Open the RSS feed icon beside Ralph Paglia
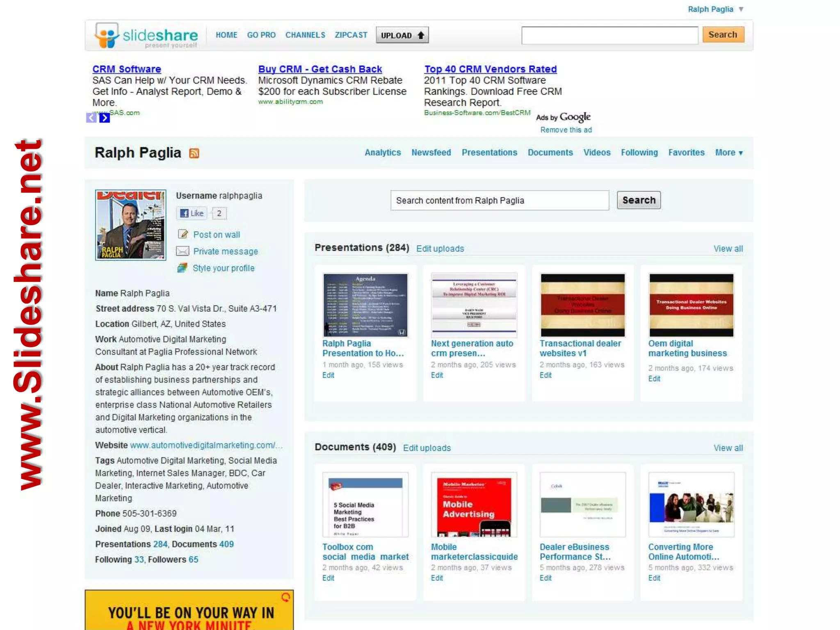Image resolution: width=840 pixels, height=630 pixels. [x=194, y=153]
